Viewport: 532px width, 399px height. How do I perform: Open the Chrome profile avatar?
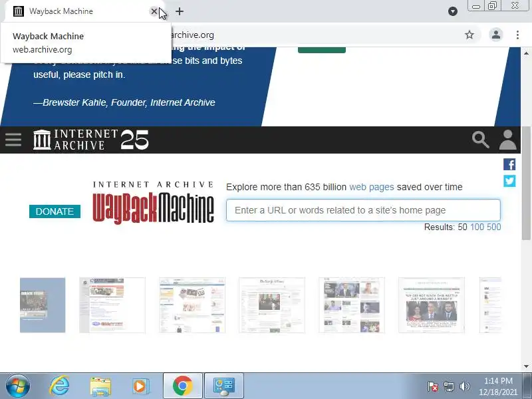[x=495, y=35]
